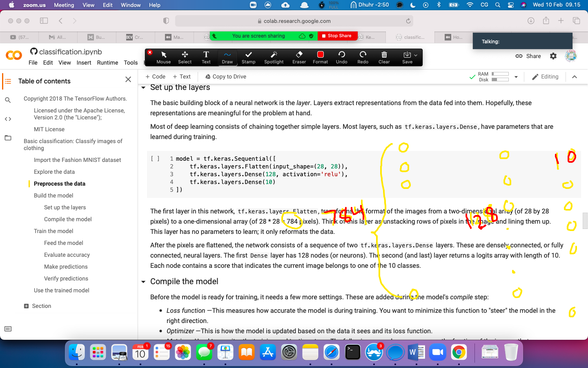Select the Mouse annotation tool

coord(163,57)
